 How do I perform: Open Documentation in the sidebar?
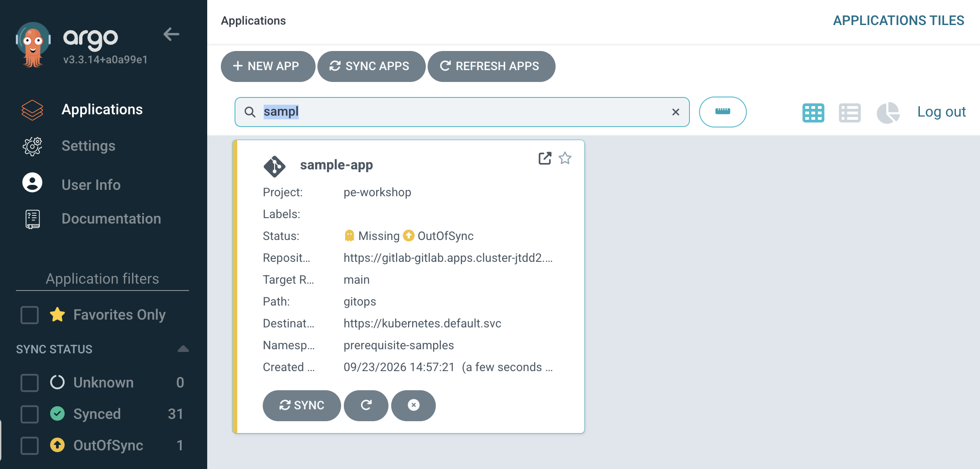[x=111, y=219]
